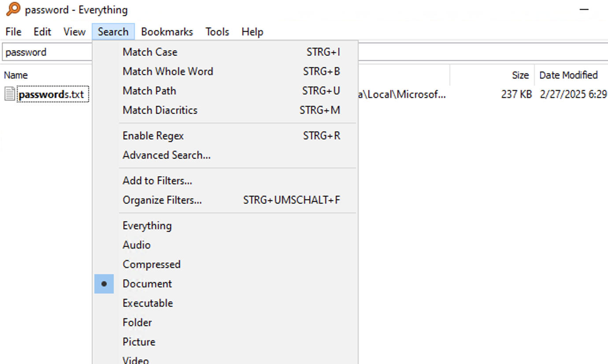
Task: Select the passwords.txt file name
Action: coord(53,94)
